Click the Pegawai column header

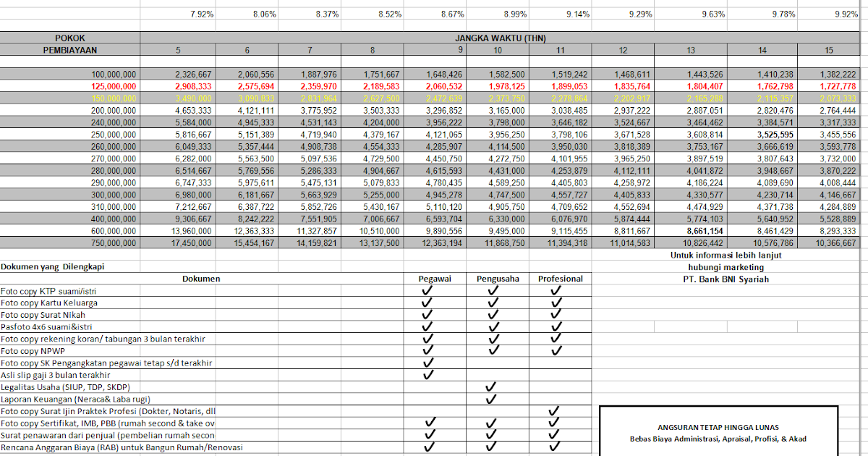pyautogui.click(x=435, y=278)
